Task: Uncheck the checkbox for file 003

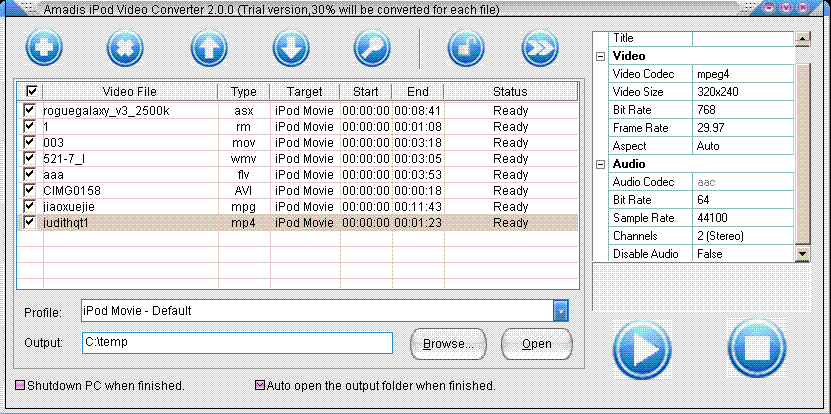Action: pos(30,142)
